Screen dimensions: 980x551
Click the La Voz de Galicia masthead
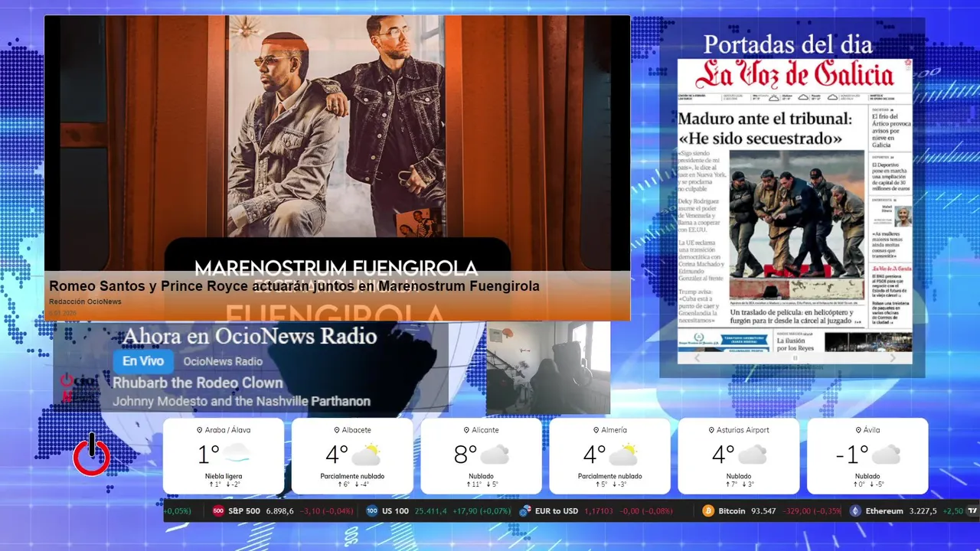click(x=795, y=75)
